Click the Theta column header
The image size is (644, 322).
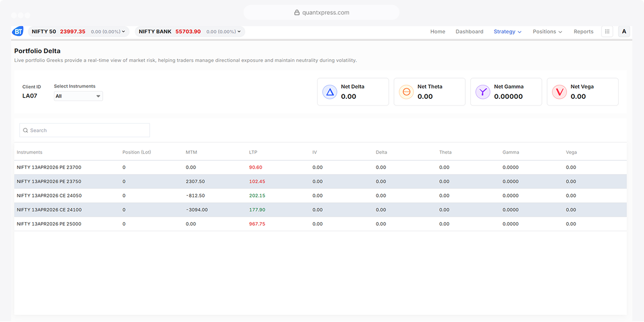tap(445, 152)
